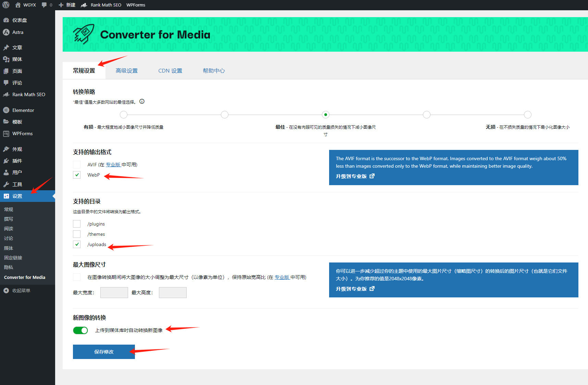Click the 评论 comments icon in sidebar
Image resolution: width=588 pixels, height=385 pixels.
point(6,83)
